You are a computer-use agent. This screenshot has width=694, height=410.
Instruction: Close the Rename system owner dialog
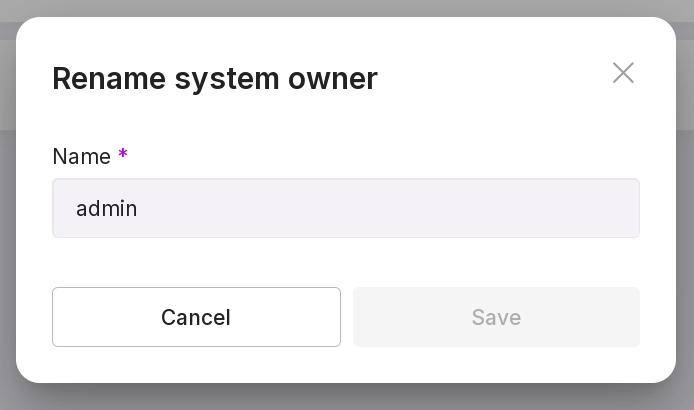(x=623, y=73)
